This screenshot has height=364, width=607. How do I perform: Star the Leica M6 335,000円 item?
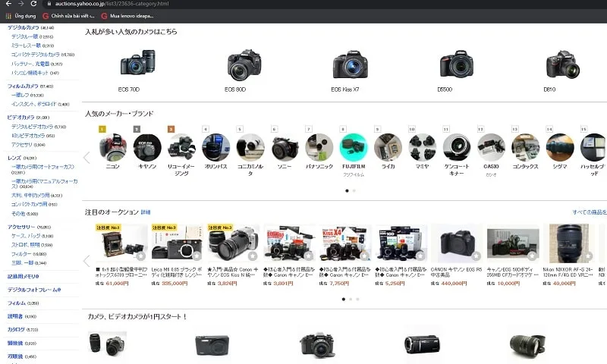197,256
